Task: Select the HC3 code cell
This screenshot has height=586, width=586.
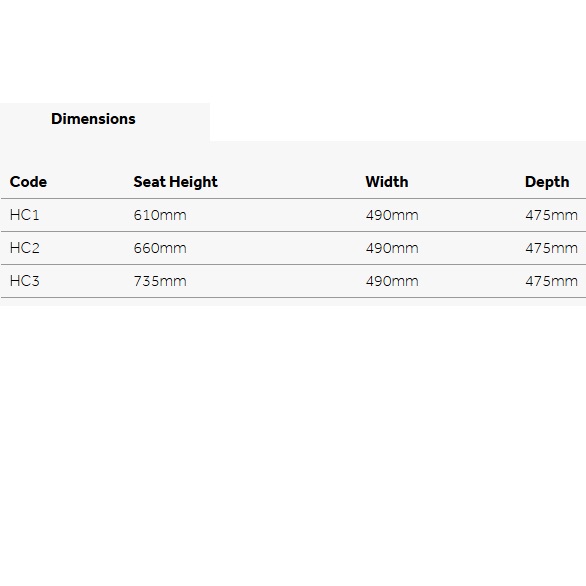Action: tap(25, 281)
